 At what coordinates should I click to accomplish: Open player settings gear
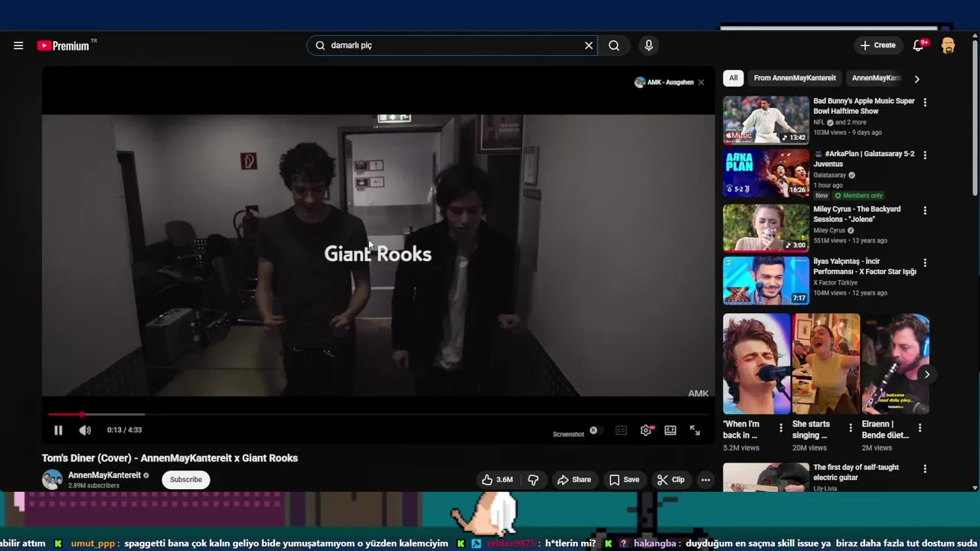pyautogui.click(x=646, y=430)
